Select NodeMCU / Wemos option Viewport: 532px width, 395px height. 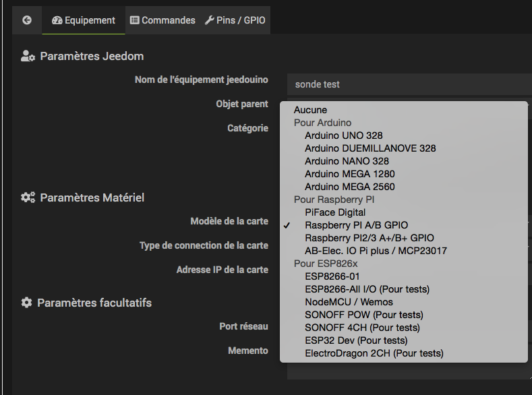349,302
